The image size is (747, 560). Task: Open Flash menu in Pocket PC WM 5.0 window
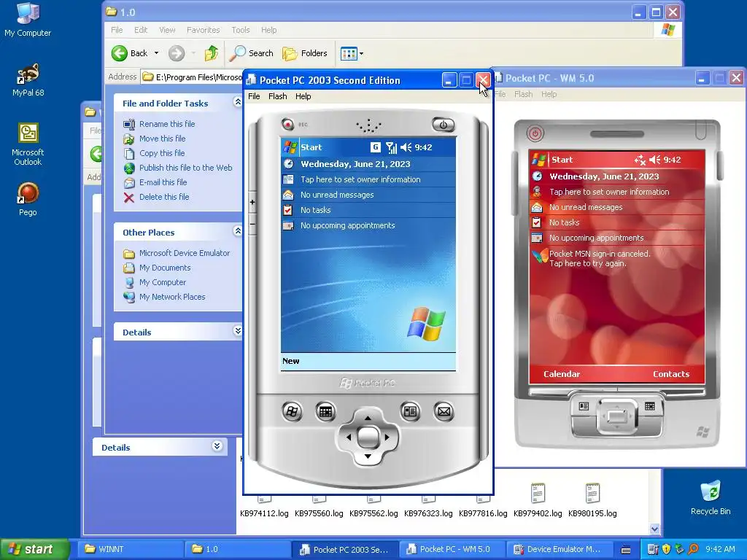click(x=523, y=94)
